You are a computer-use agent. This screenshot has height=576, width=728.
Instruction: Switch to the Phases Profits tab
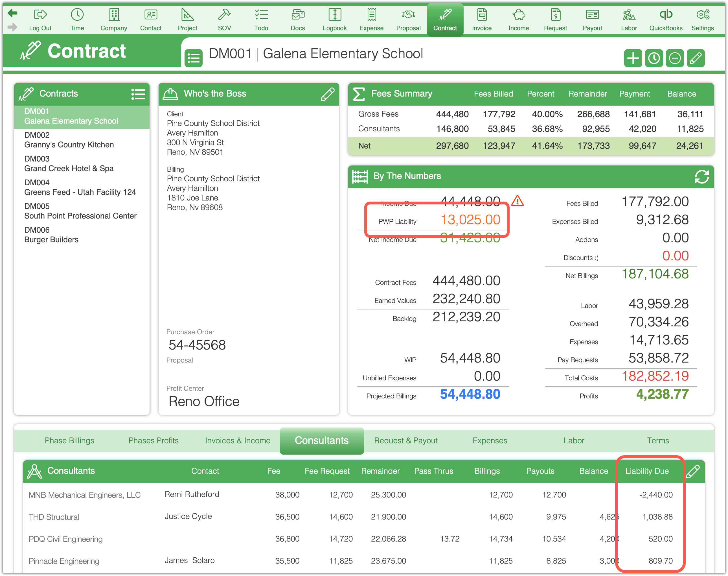click(x=153, y=440)
